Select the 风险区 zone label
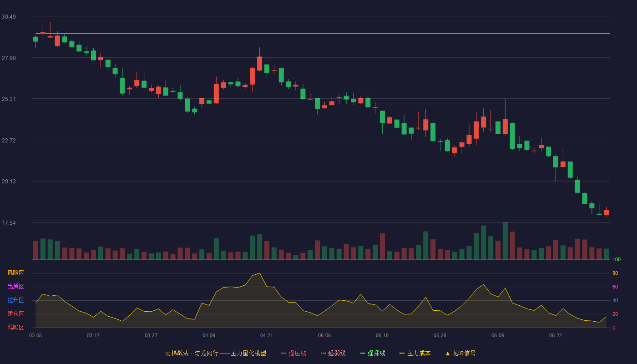Image resolution: width=637 pixels, height=364 pixels. coord(15,273)
